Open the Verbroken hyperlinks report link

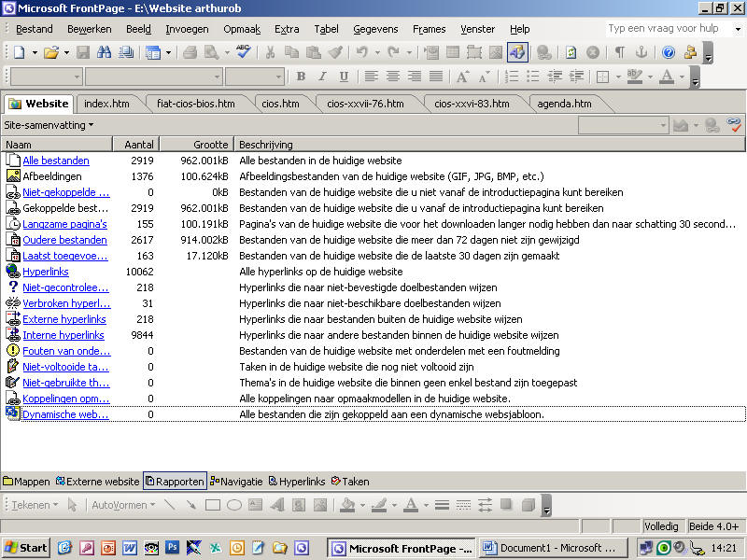65,303
